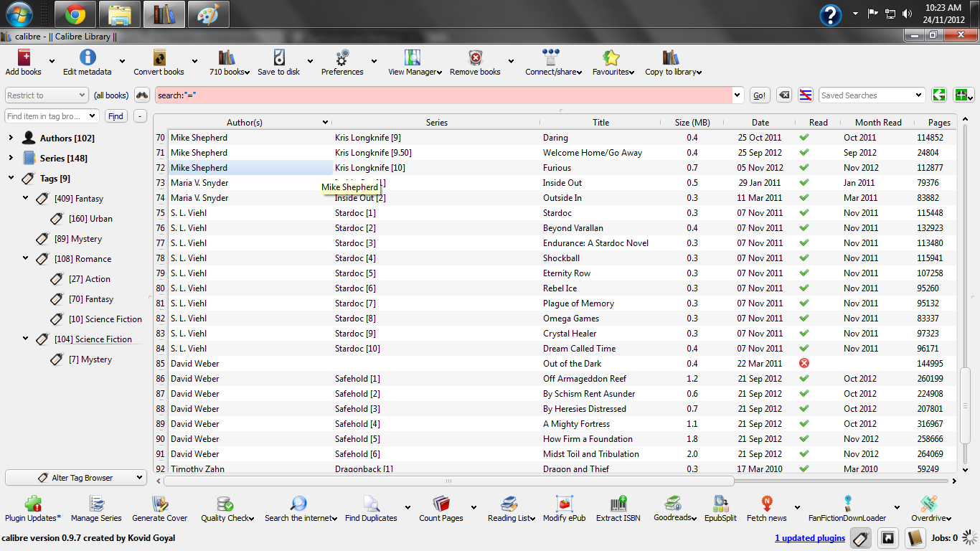Sort by the Series column header
The height and width of the screenshot is (551, 980).
(x=436, y=123)
